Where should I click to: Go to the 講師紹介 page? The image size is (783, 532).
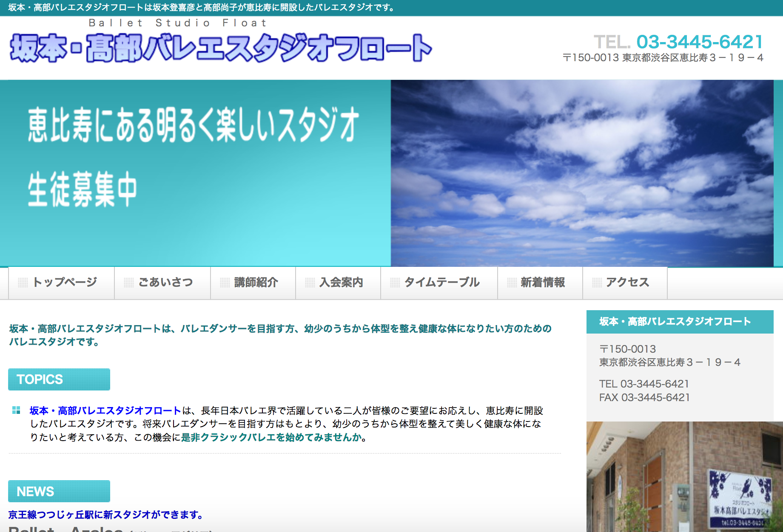coord(253,283)
